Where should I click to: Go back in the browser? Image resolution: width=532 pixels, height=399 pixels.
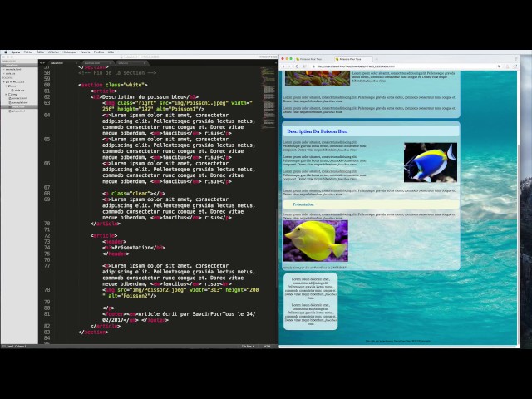283,66
